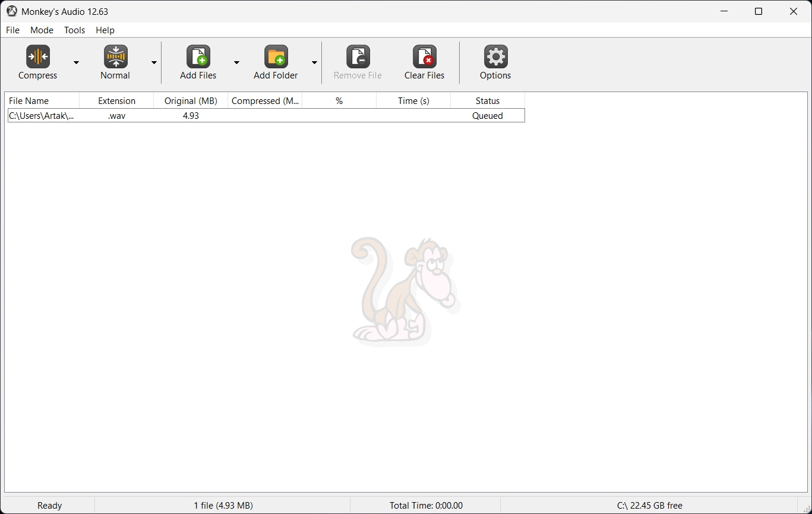Click the Extension column header
The height and width of the screenshot is (514, 812).
pos(116,101)
